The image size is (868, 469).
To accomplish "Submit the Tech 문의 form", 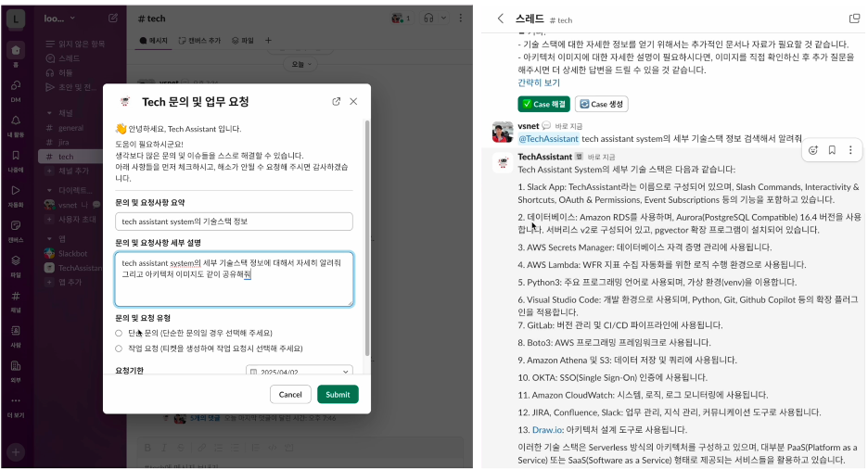I will coord(338,394).
